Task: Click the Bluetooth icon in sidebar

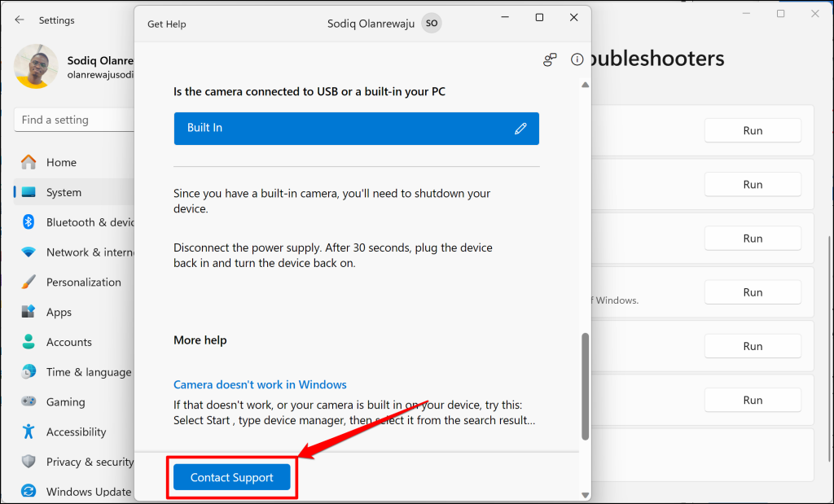Action: pos(29,221)
